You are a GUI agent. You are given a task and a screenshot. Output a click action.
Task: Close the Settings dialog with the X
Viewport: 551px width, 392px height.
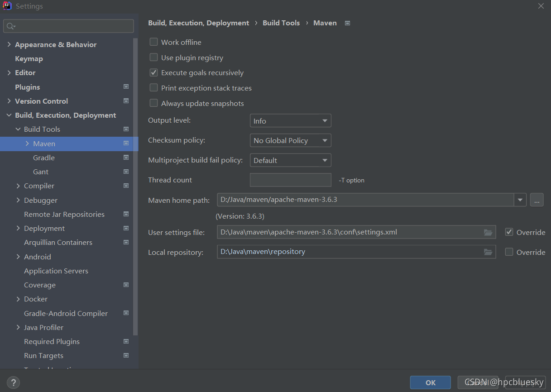541,6
